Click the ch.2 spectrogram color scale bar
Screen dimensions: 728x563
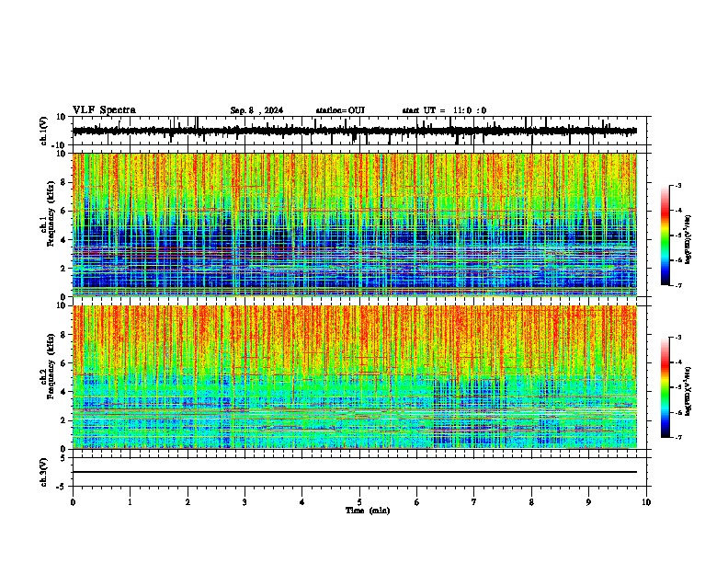coord(665,387)
